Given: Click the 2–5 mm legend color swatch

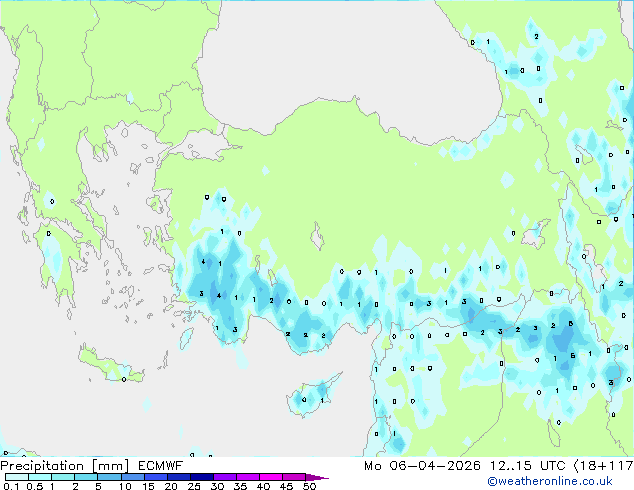Looking at the screenshot, I should coord(86,477).
